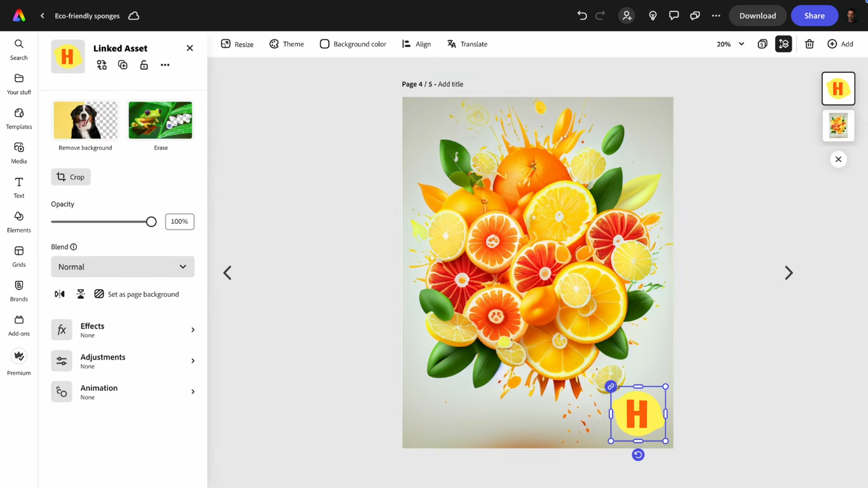Screen dimensions: 868x488
Task: Duplicate the linked asset
Action: [x=123, y=65]
